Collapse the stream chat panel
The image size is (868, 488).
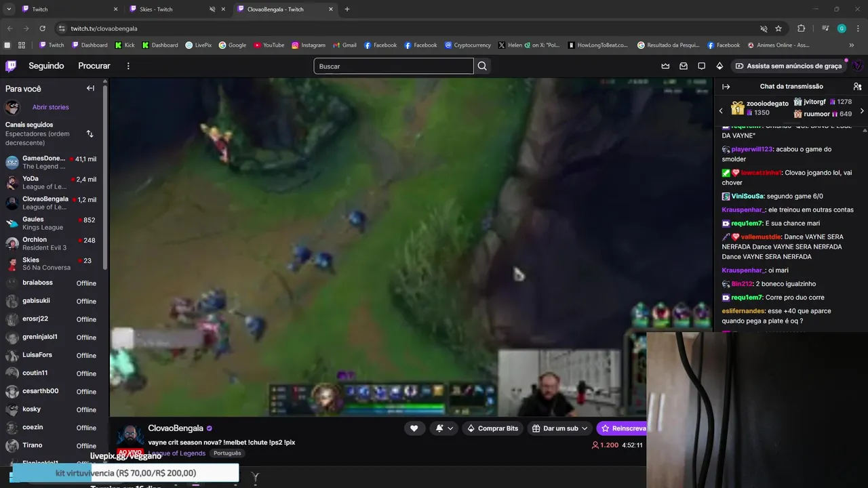(726, 87)
